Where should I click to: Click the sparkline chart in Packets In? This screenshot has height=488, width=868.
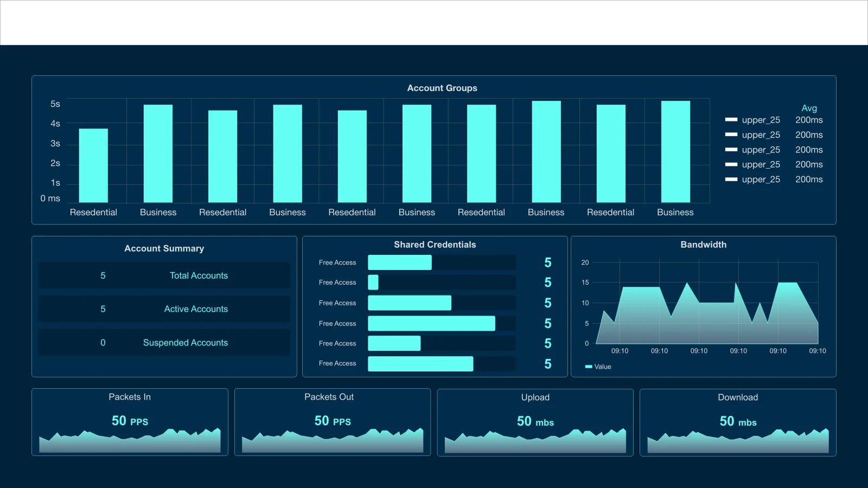pyautogui.click(x=130, y=441)
